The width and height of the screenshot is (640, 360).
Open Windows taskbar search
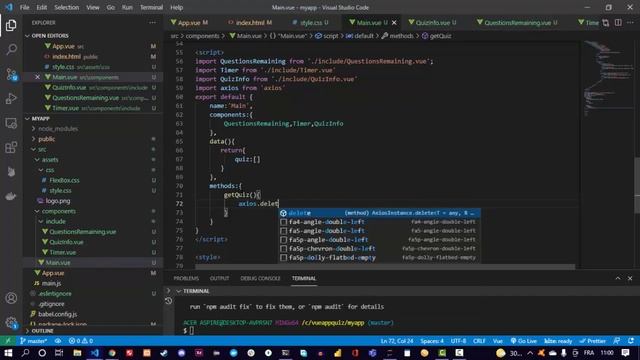click(x=25, y=353)
